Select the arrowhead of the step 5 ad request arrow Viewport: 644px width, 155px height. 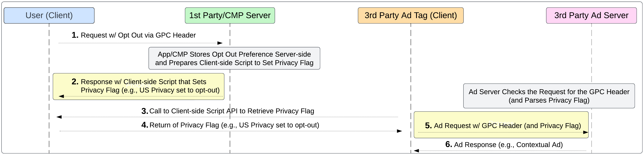click(585, 133)
